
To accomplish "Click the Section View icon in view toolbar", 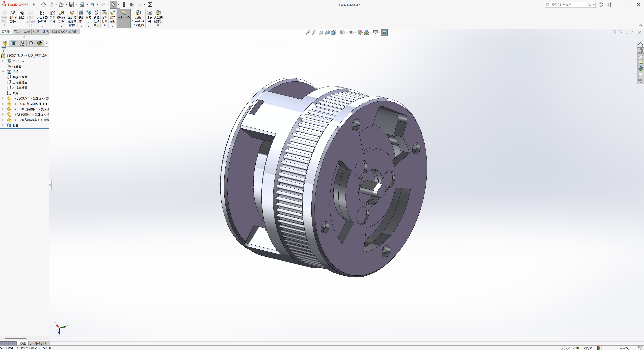I will (x=327, y=33).
